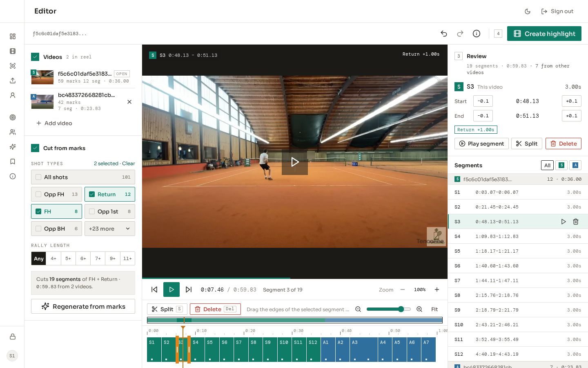Select rally length Any

tap(39, 258)
